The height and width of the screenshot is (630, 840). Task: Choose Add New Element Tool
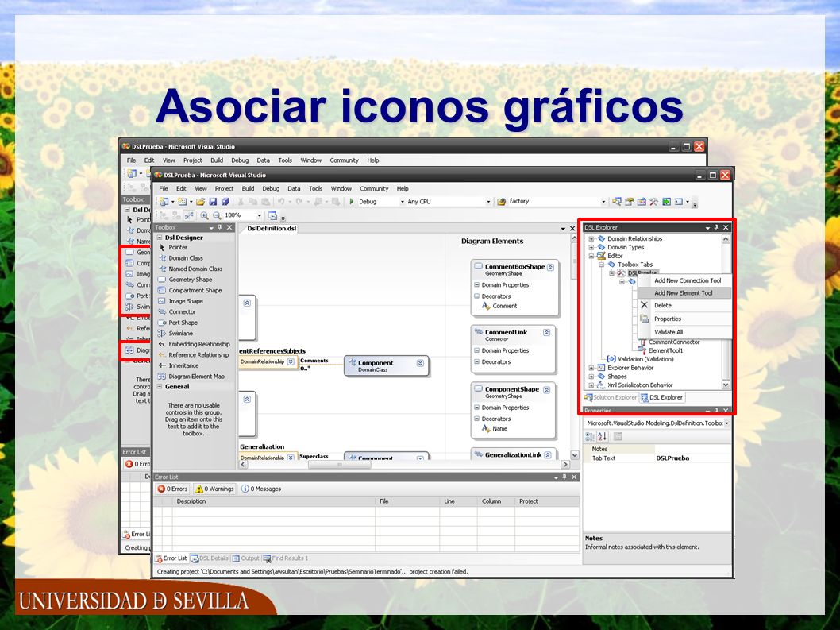pos(684,292)
